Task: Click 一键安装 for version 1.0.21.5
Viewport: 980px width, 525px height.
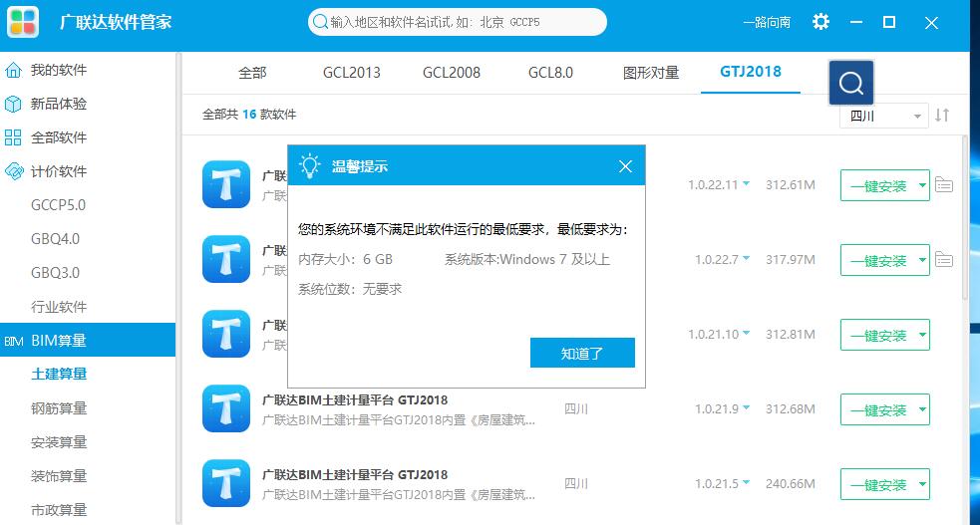Action: tap(878, 484)
